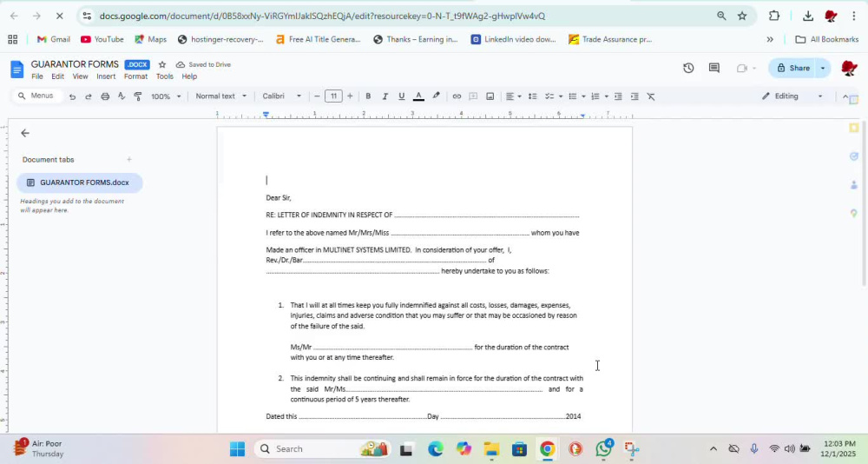Click the Share button
The width and height of the screenshot is (868, 464).
pyautogui.click(x=792, y=68)
